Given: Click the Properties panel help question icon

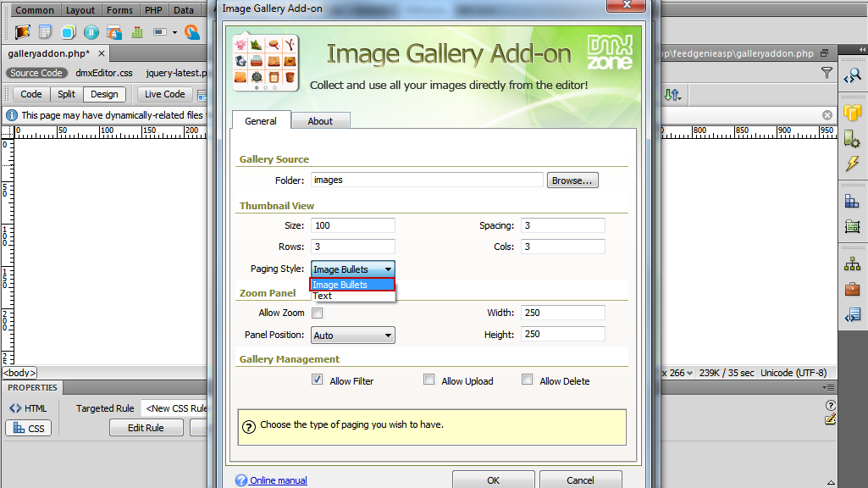Looking at the screenshot, I should [831, 406].
